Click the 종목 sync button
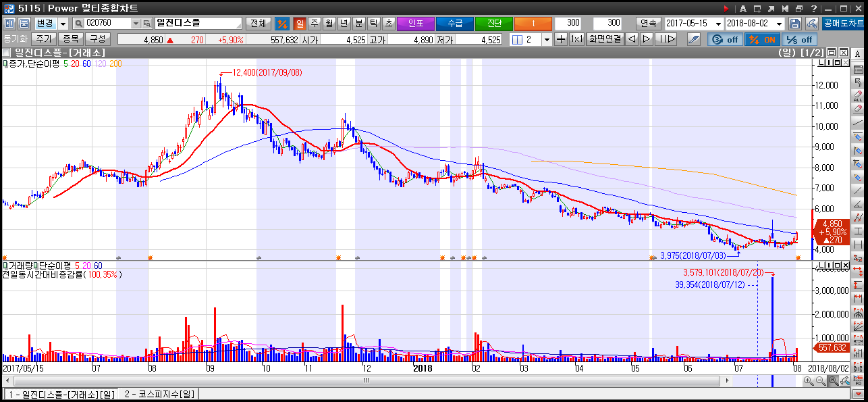The width and height of the screenshot is (868, 402). click(71, 39)
